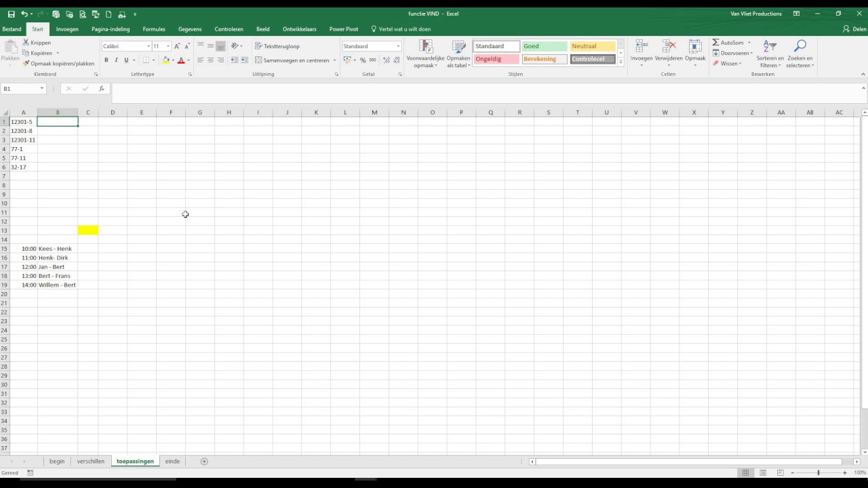Align text to the left
This screenshot has height=488, width=868.
(x=200, y=60)
